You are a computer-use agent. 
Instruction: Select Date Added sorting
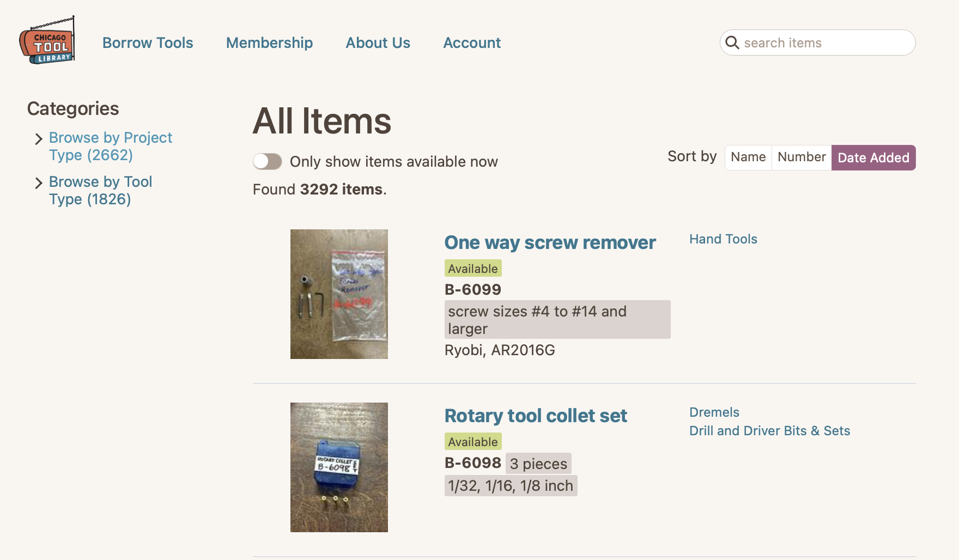pos(873,157)
